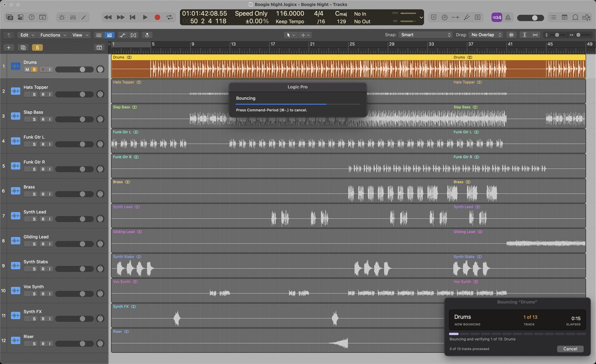Click the Catch Playhead icon

pos(147,35)
